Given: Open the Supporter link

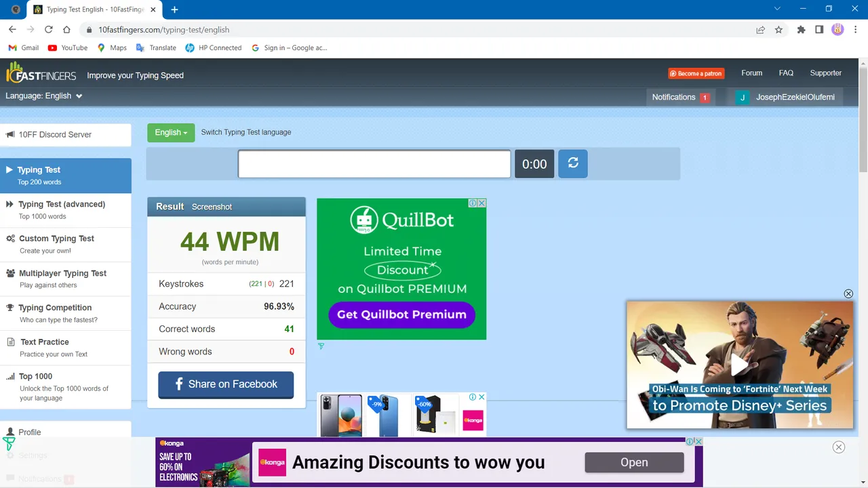Looking at the screenshot, I should (825, 73).
